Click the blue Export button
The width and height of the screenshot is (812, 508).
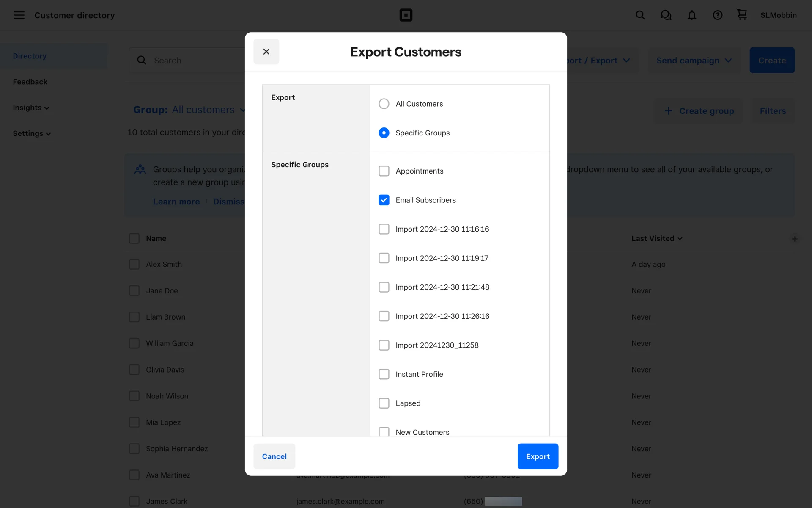click(538, 456)
